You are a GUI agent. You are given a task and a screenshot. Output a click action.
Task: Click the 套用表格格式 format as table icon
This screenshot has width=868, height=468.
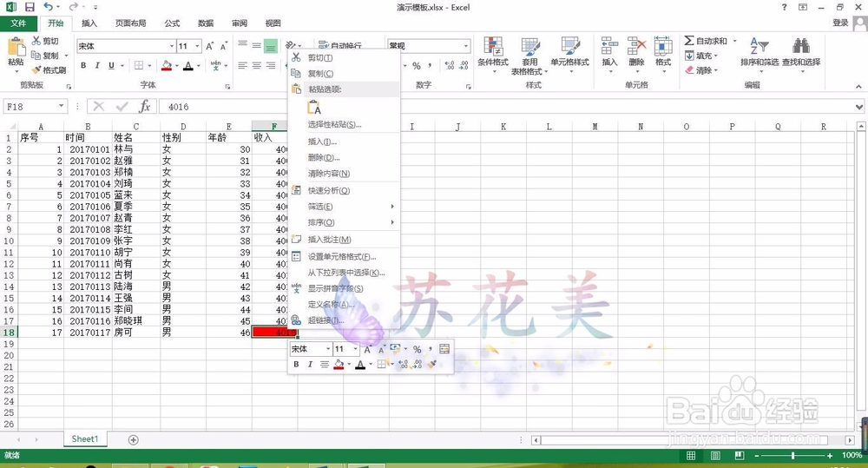tap(529, 47)
